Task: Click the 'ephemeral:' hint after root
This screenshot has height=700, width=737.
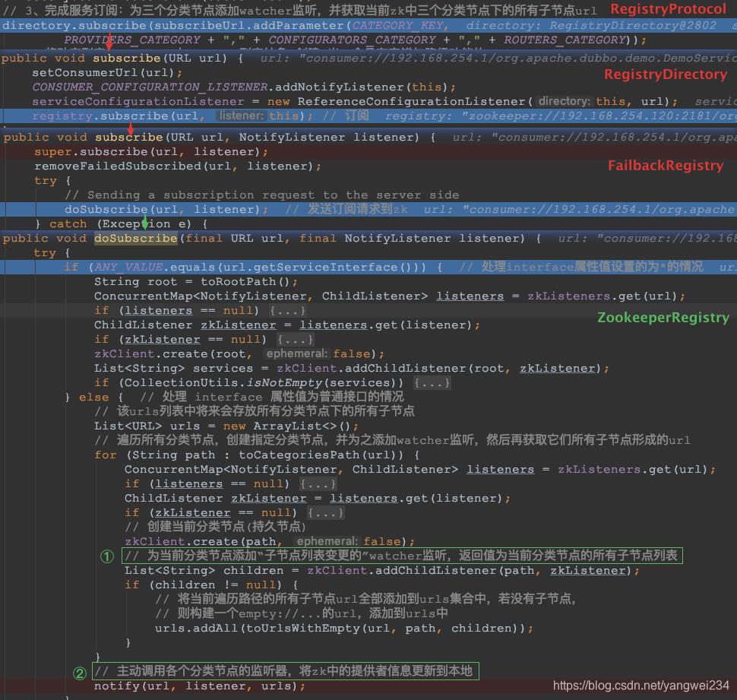Action: pyautogui.click(x=296, y=353)
